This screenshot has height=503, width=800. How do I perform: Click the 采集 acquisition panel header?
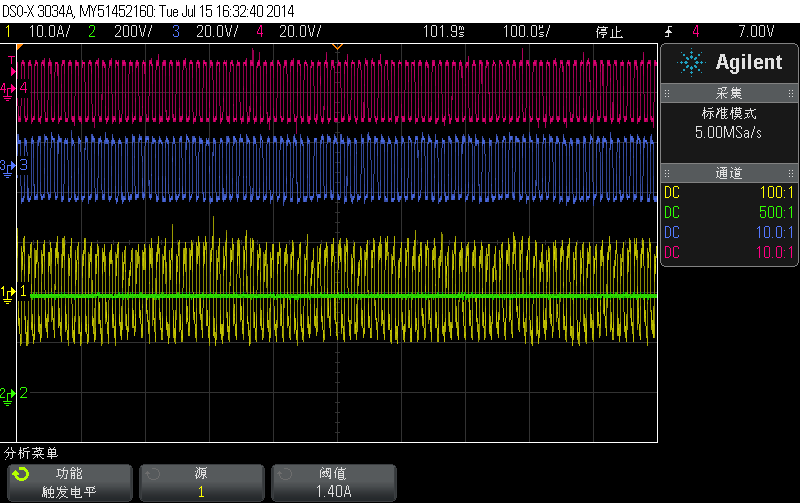(728, 92)
